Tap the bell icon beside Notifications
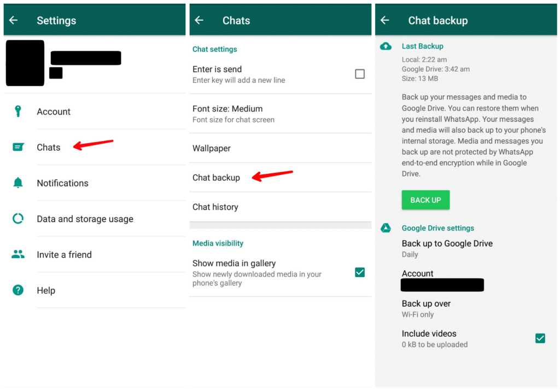 18,183
